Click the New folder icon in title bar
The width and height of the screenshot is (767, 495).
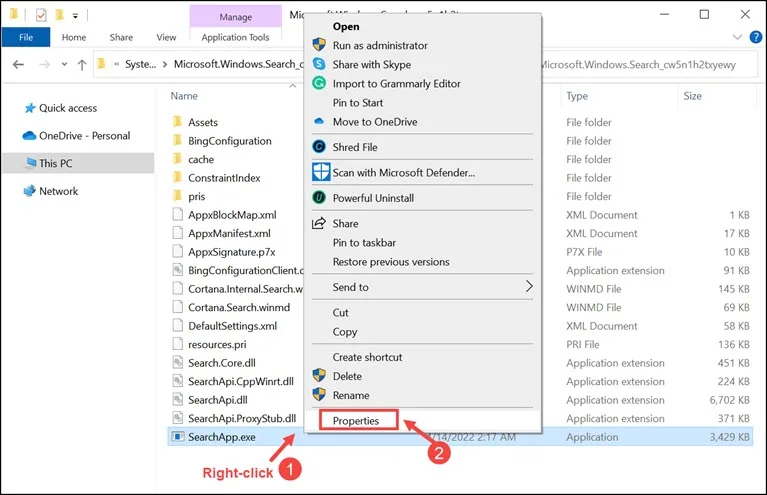click(59, 15)
